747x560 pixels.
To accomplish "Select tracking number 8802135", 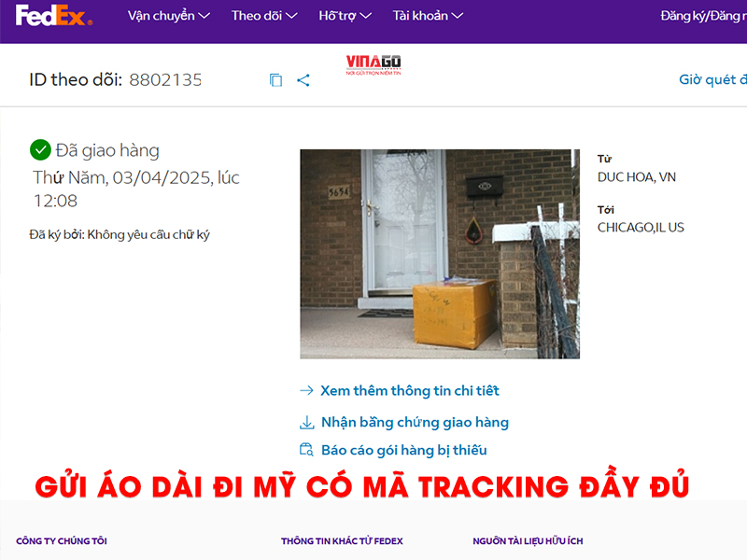I will tap(165, 80).
